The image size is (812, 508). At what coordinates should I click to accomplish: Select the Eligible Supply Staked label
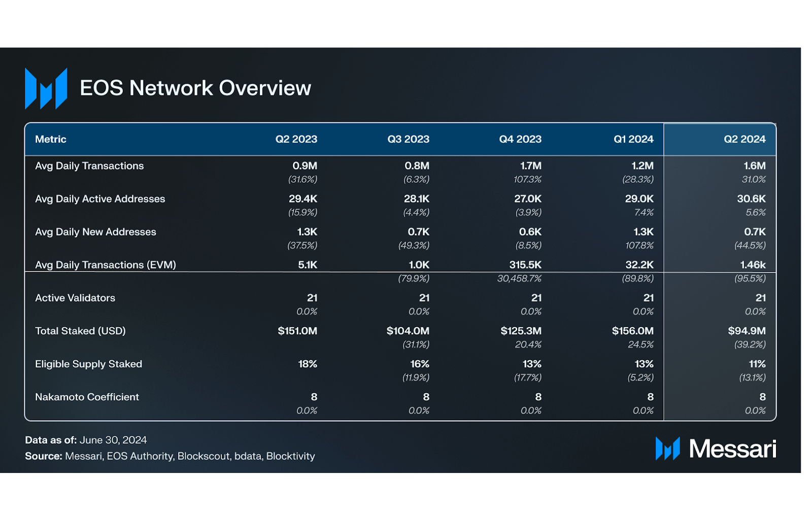click(88, 364)
